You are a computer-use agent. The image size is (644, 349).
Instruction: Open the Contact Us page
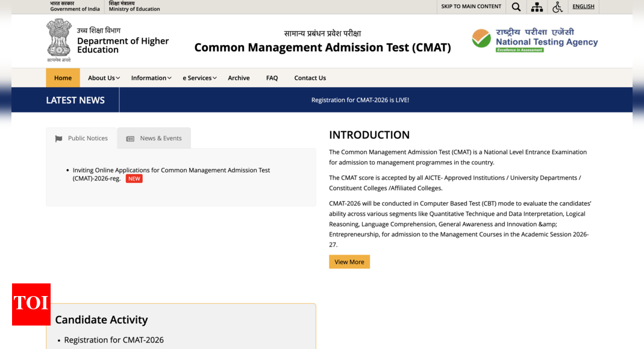point(310,78)
